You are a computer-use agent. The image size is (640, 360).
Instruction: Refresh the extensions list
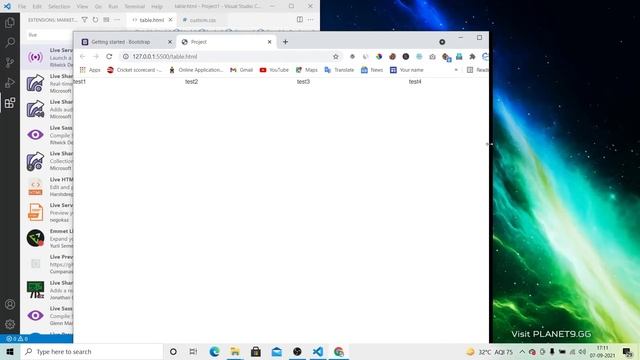click(x=95, y=20)
